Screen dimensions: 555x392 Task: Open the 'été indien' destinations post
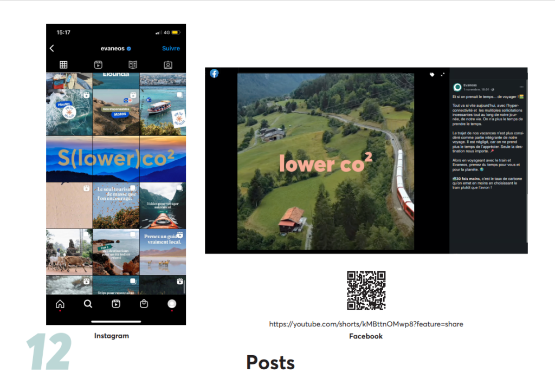[x=116, y=252]
